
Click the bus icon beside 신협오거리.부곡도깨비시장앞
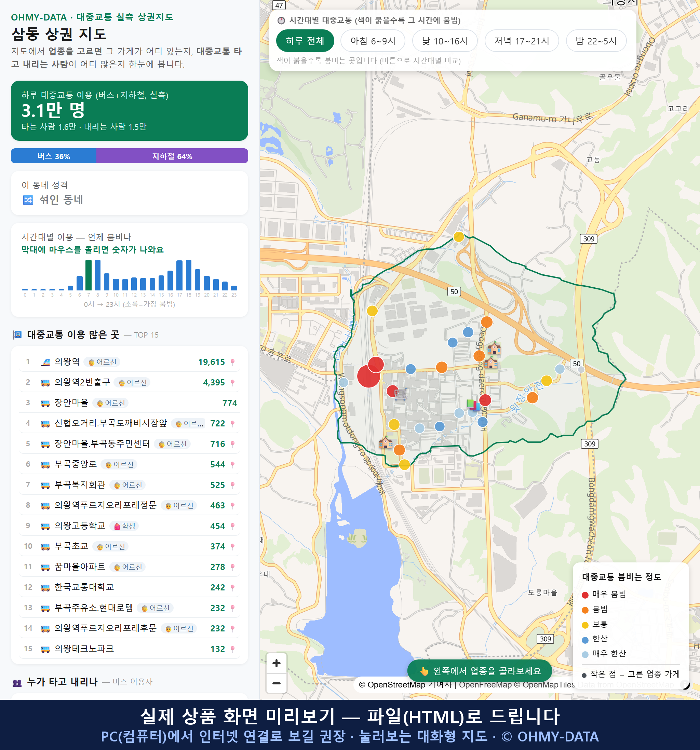click(45, 424)
